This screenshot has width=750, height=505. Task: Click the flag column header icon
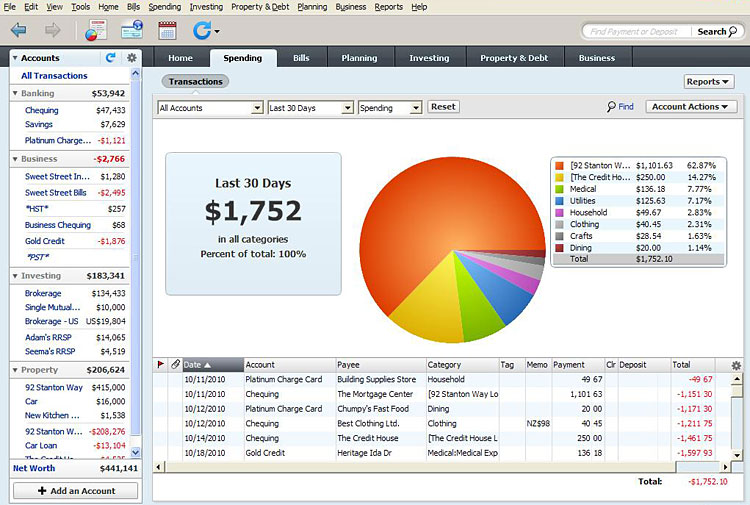coord(161,365)
